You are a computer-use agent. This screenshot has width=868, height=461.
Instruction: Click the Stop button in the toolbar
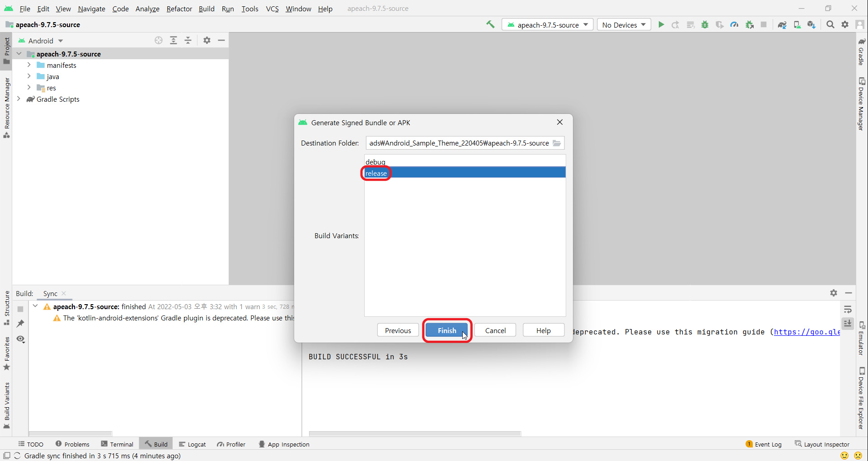point(764,25)
